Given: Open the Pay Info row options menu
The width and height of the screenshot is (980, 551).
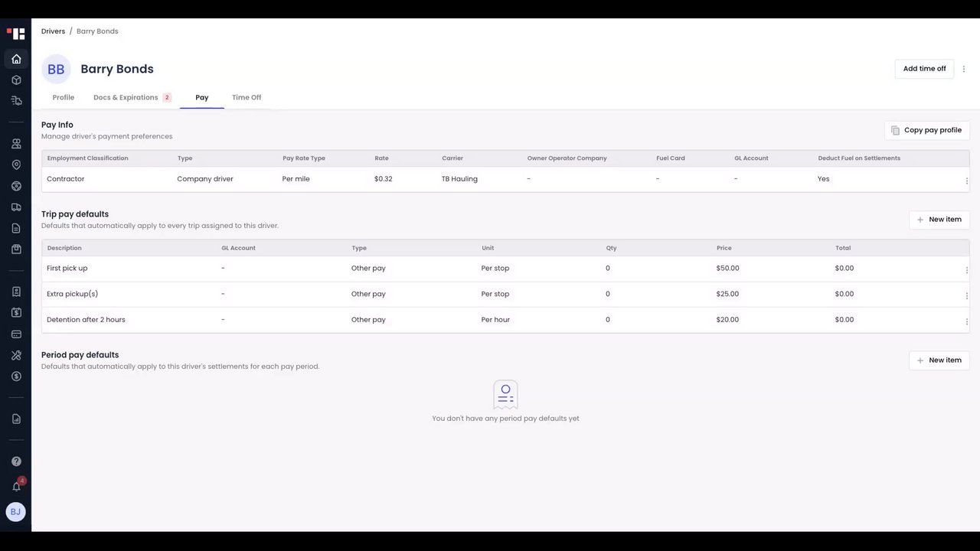Looking at the screenshot, I should coord(966,181).
